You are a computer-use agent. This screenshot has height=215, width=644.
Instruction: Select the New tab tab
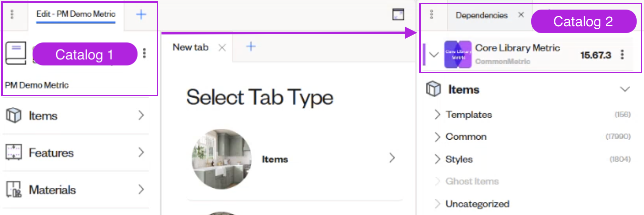click(x=190, y=47)
